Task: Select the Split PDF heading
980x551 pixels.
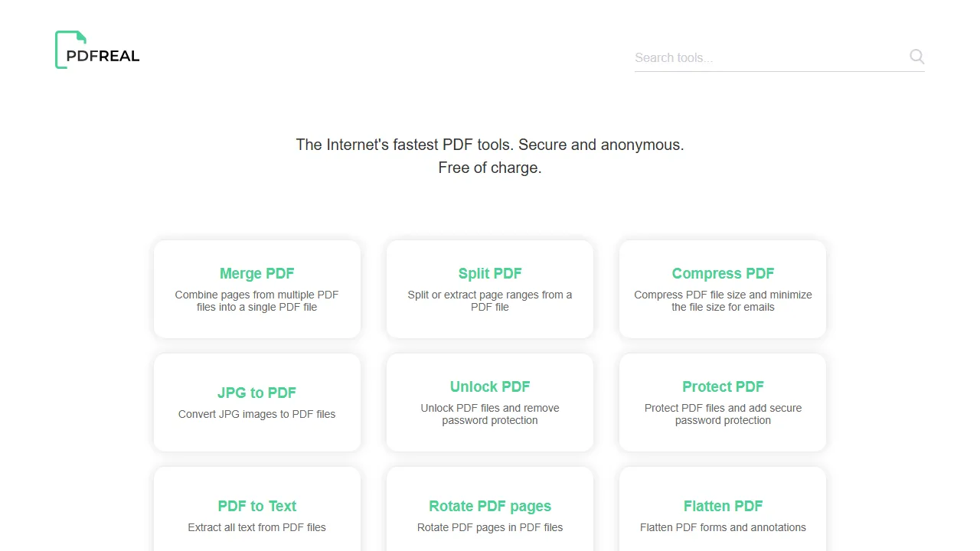Action: pyautogui.click(x=489, y=273)
